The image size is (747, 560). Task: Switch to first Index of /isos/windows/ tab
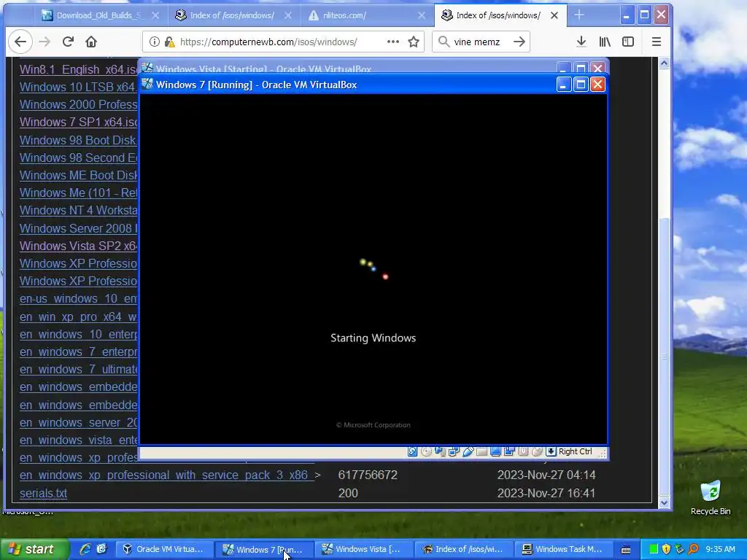[x=233, y=15]
